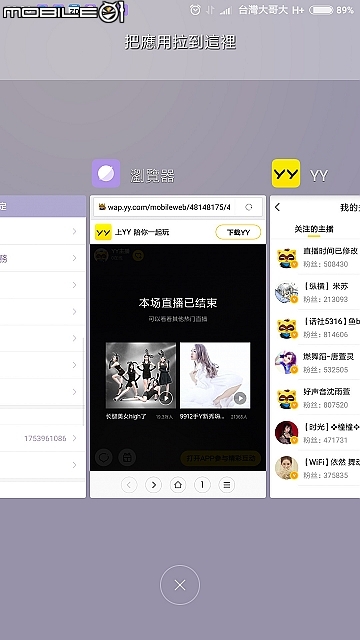Open streamer row 【话社5316】

coord(315,328)
